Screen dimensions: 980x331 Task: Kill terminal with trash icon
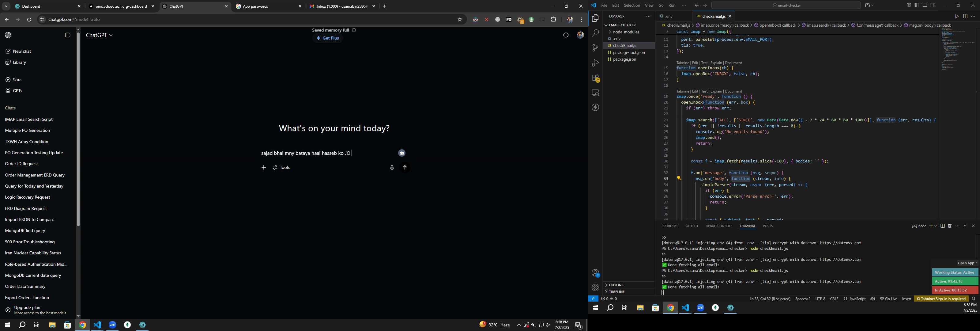click(950, 226)
